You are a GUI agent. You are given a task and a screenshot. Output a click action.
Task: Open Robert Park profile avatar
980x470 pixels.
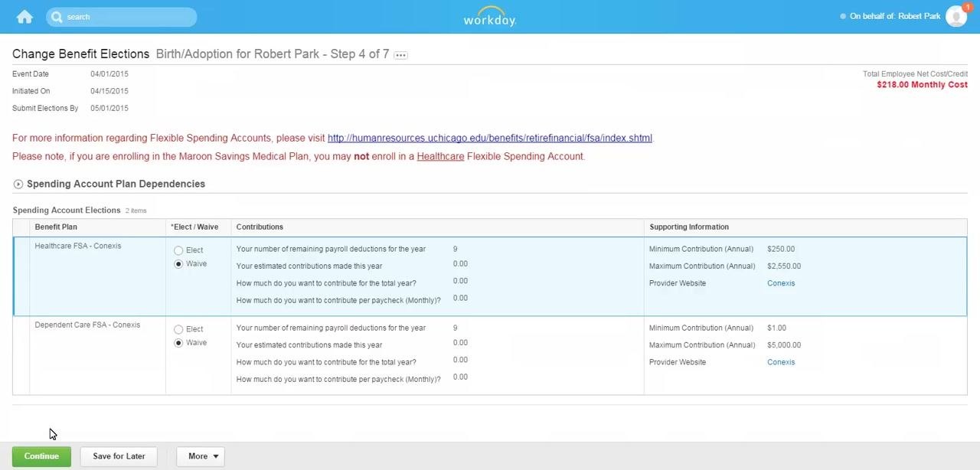tap(955, 17)
